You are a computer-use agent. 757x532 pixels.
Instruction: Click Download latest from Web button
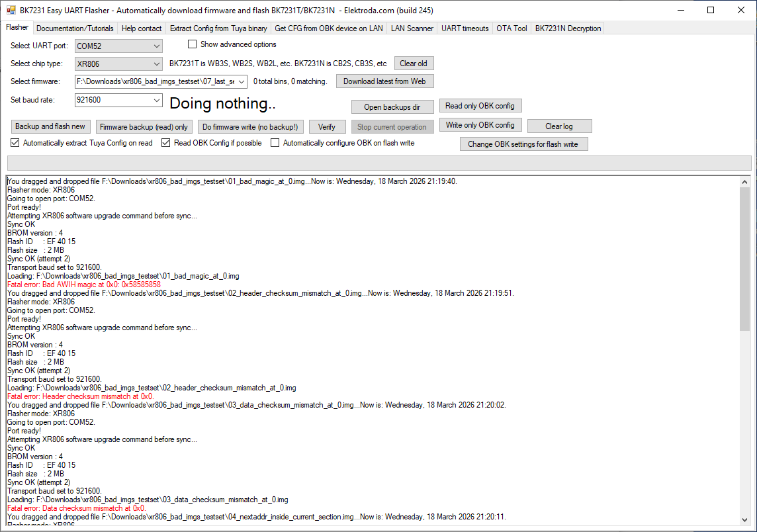(x=384, y=81)
